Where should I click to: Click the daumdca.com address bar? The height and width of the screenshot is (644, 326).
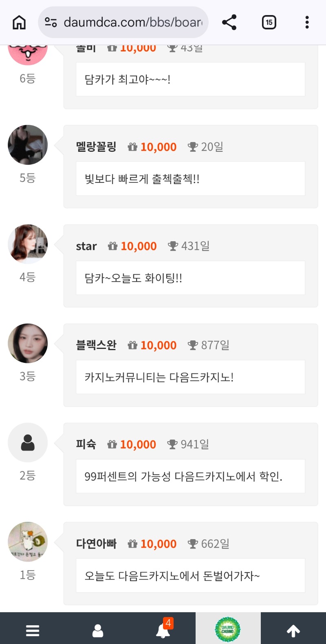pyautogui.click(x=132, y=22)
